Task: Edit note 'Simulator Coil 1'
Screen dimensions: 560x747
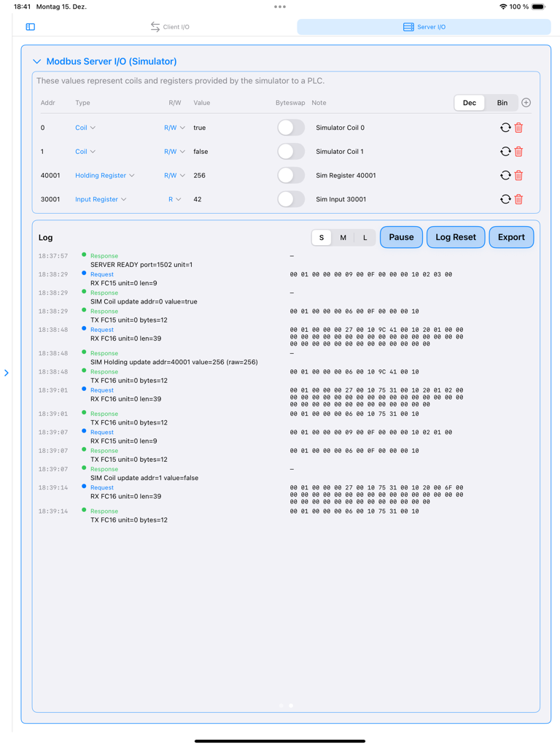Action: 340,152
